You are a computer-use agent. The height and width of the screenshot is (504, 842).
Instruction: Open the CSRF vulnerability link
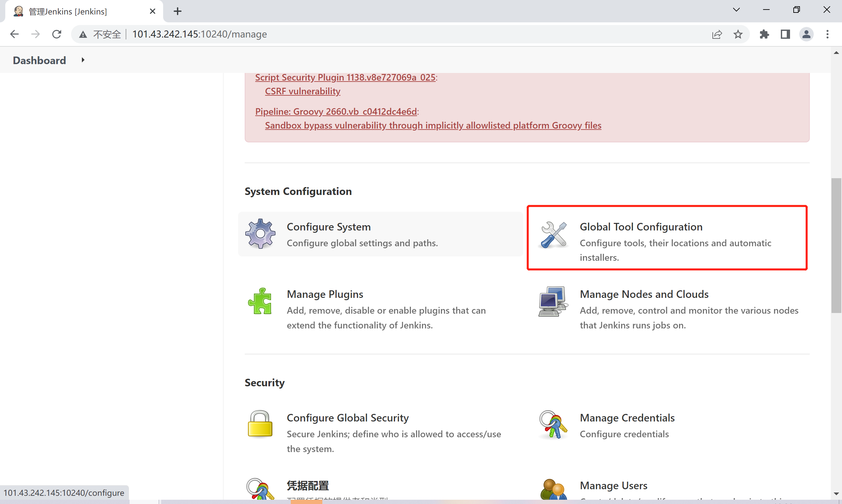[302, 91]
